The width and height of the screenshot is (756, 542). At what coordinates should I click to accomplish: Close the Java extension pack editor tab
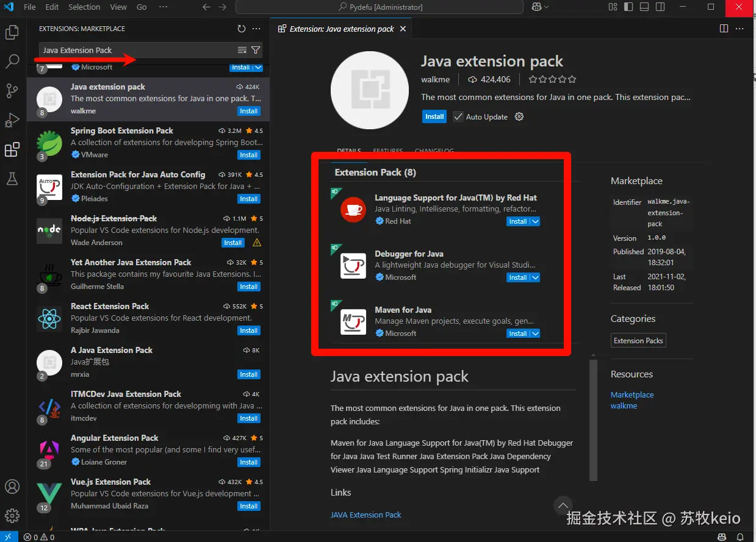pos(403,29)
